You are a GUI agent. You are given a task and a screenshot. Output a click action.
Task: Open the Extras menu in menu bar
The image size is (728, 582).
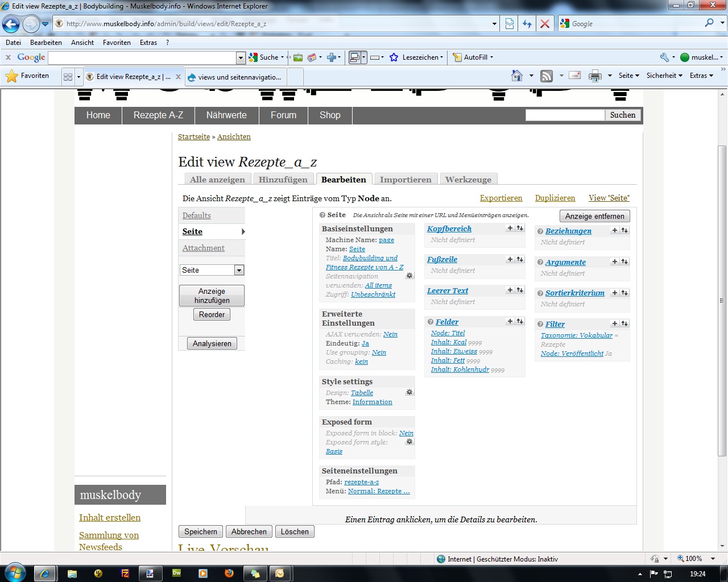pyautogui.click(x=148, y=43)
